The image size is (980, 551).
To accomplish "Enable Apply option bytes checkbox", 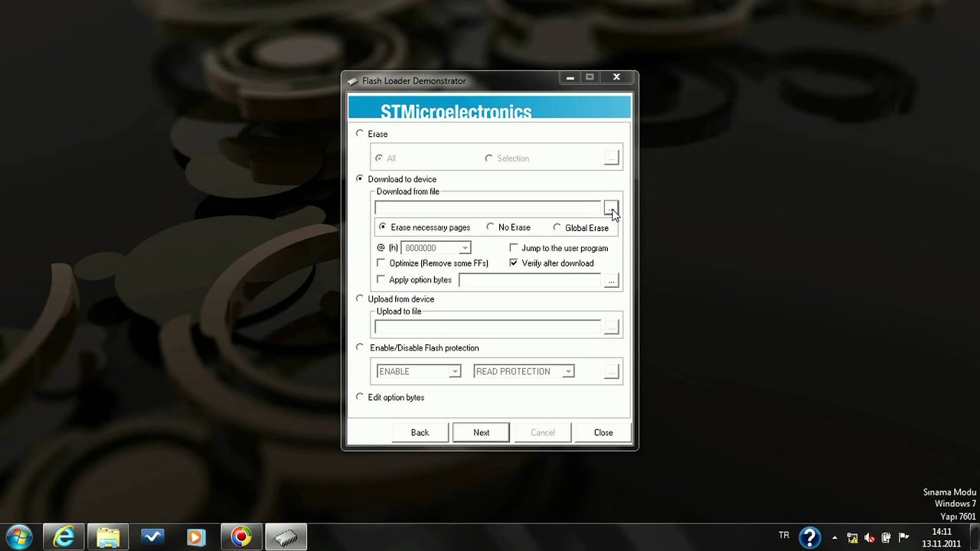I will point(381,279).
